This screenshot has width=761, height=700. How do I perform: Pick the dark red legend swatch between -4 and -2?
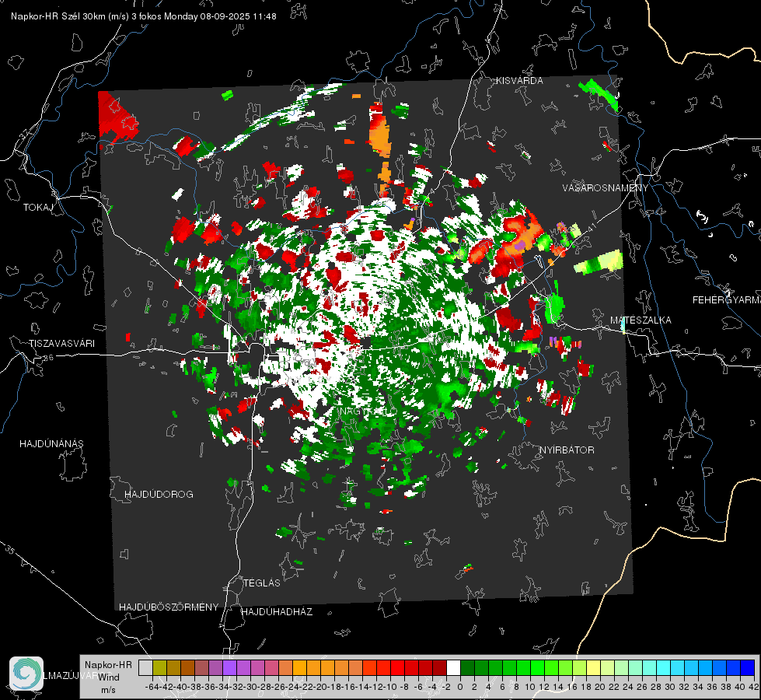[439, 667]
